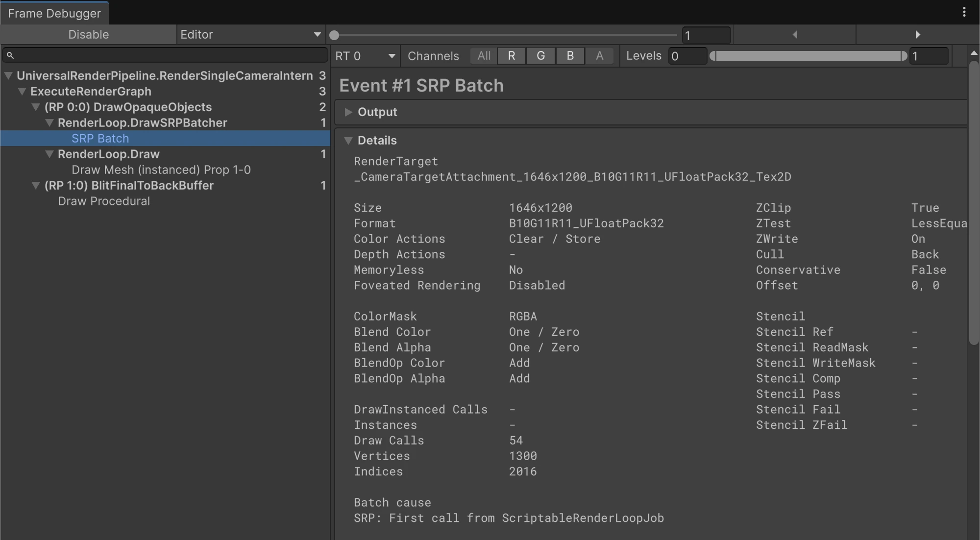Toggle the R channel button
The height and width of the screenshot is (540, 980).
512,56
